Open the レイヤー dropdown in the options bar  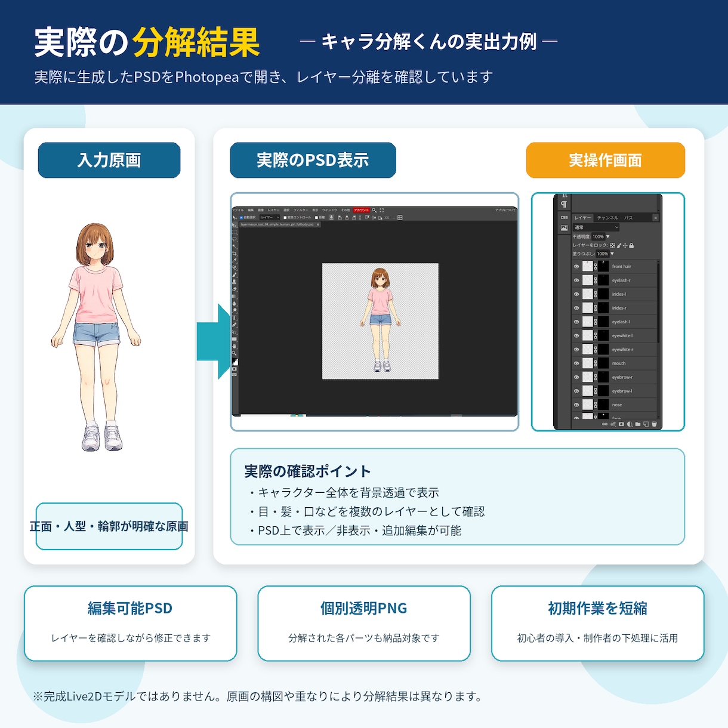coord(270,217)
